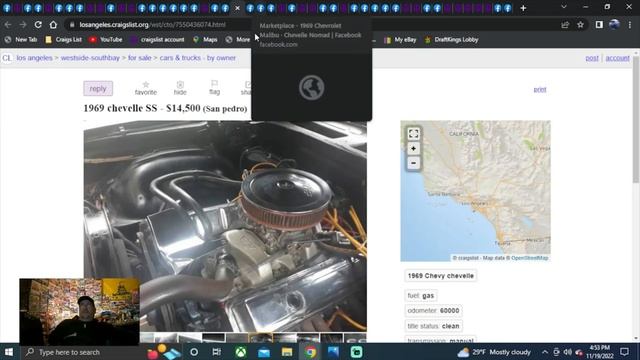
Task: Open the OpenStreetMap attribution link
Action: pyautogui.click(x=529, y=258)
